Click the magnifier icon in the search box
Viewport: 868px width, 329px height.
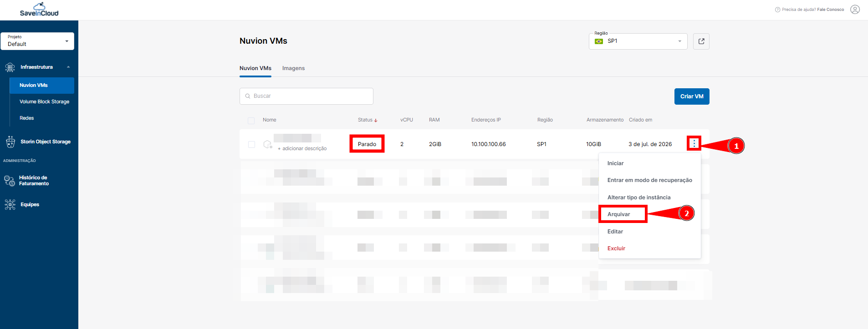pos(248,96)
